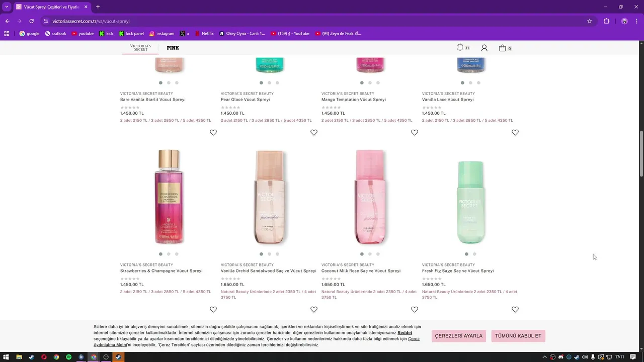Bookmark this page with the star icon
The width and height of the screenshot is (644, 362).
pos(590,21)
